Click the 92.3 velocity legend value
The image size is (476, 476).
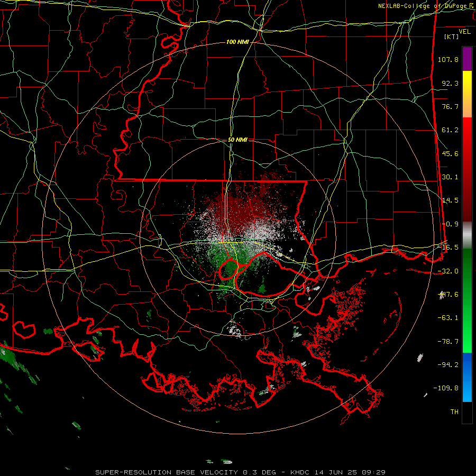(x=450, y=83)
